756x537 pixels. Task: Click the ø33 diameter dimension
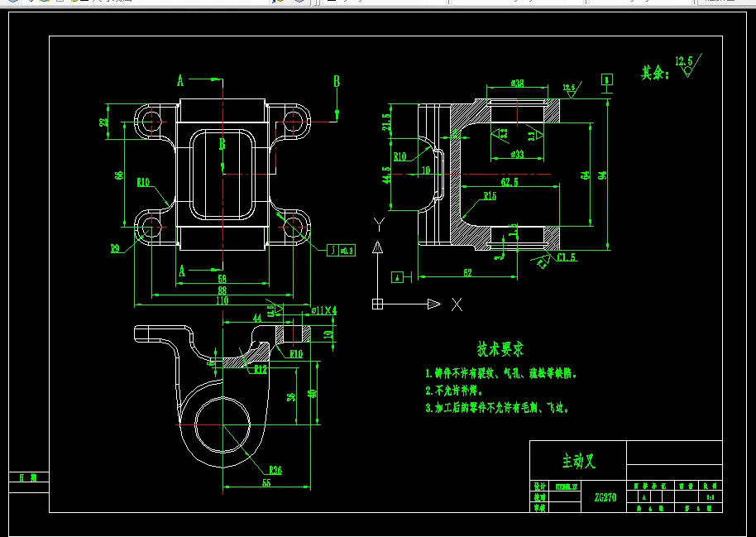(x=517, y=155)
